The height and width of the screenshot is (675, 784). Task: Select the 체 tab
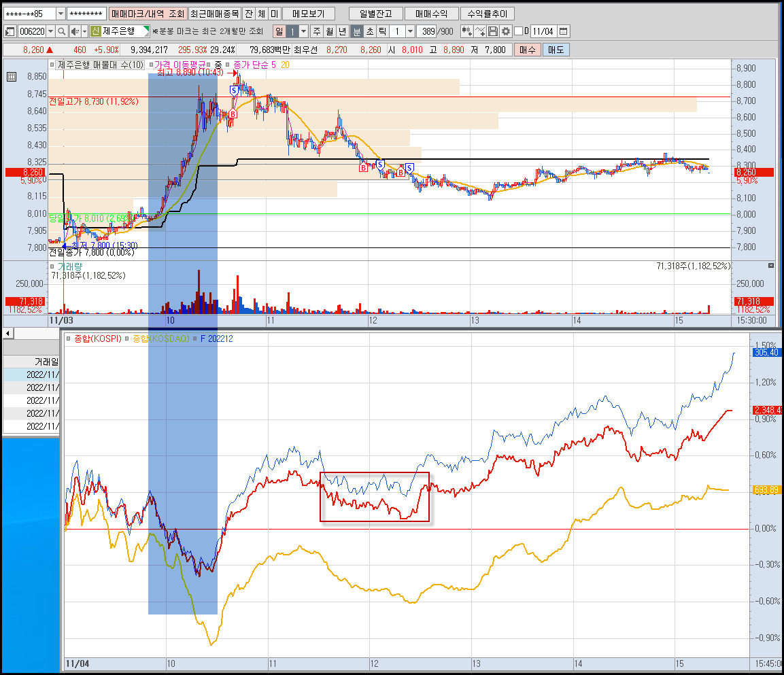(262, 14)
